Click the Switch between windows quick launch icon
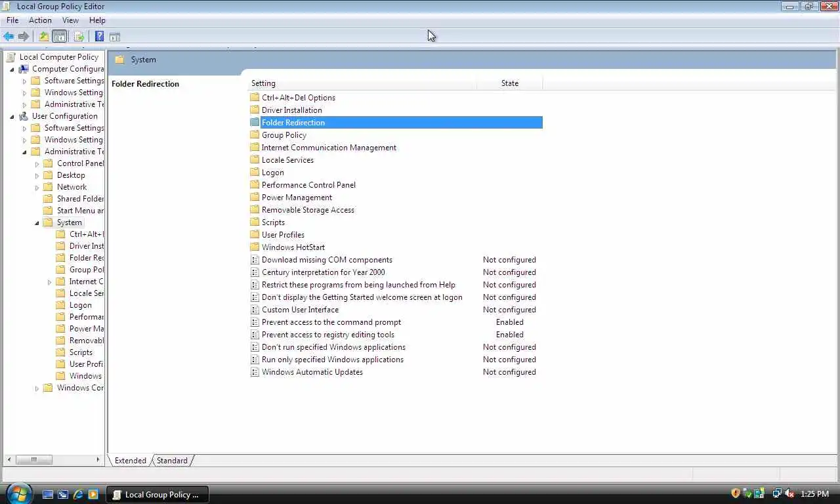The image size is (840, 504). tap(63, 494)
